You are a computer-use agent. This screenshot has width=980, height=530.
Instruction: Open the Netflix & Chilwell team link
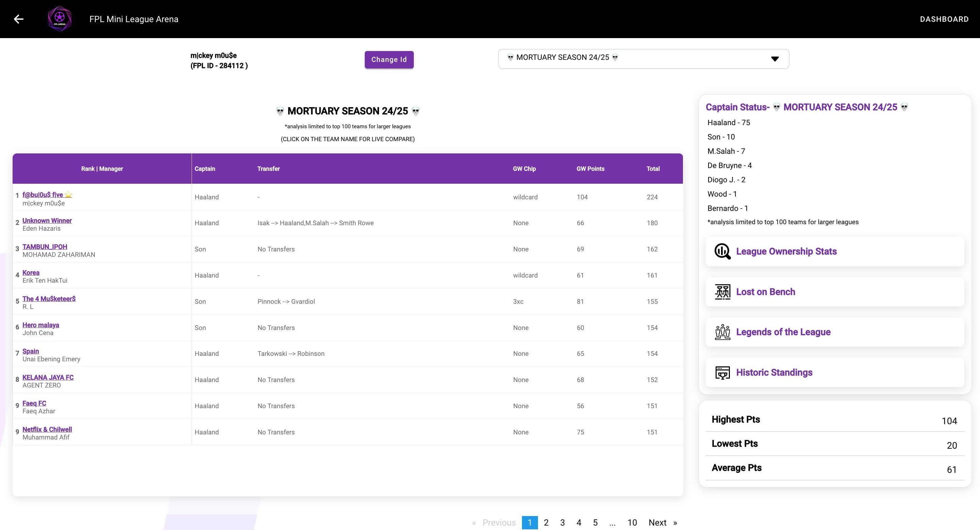click(47, 429)
